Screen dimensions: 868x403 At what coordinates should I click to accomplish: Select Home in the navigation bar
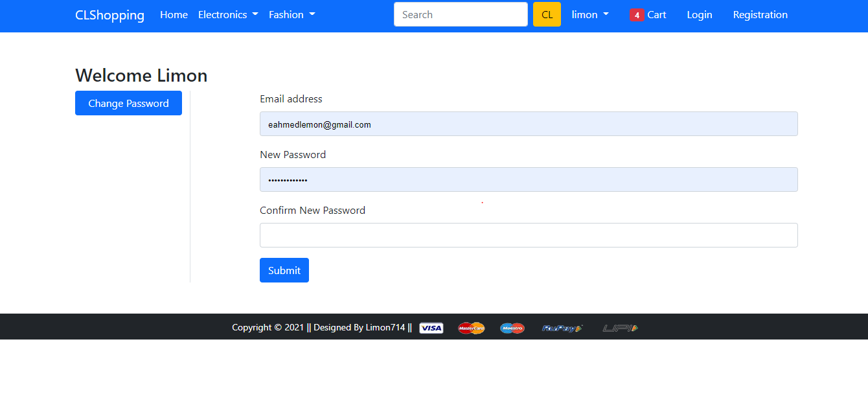tap(174, 14)
